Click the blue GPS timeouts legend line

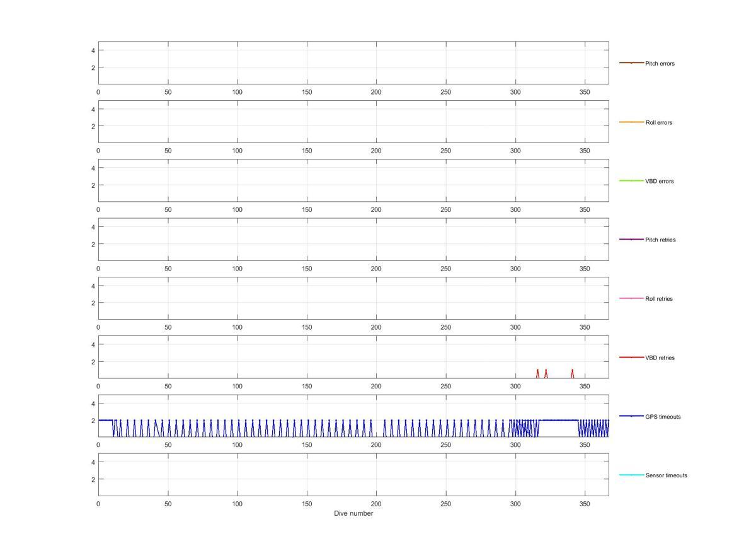click(631, 416)
